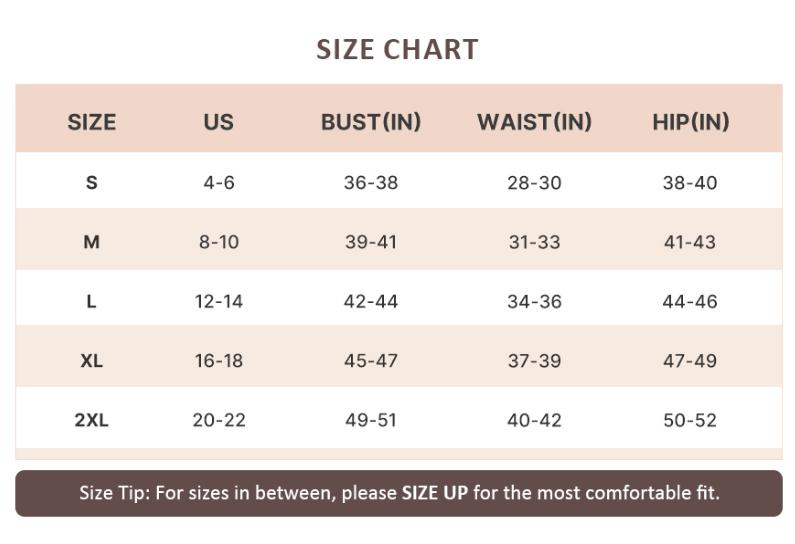Click the SIZE column header

coord(91,122)
